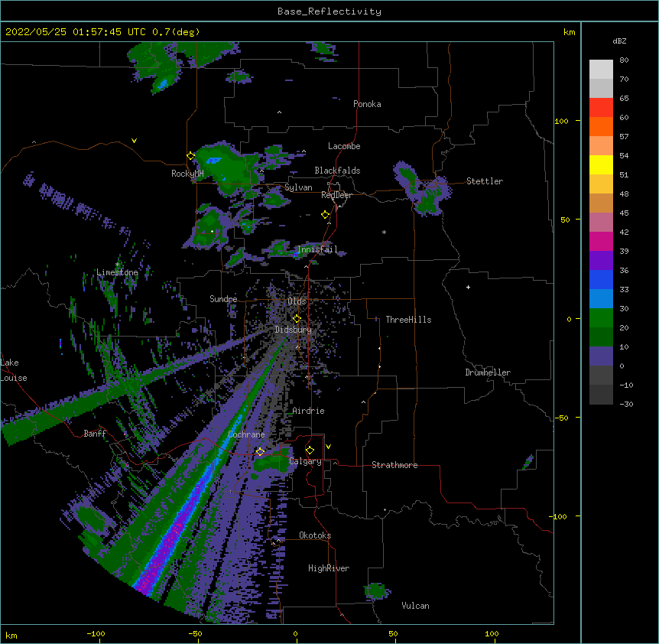
Task: Click the dBZ legend heading
Action: pos(619,41)
